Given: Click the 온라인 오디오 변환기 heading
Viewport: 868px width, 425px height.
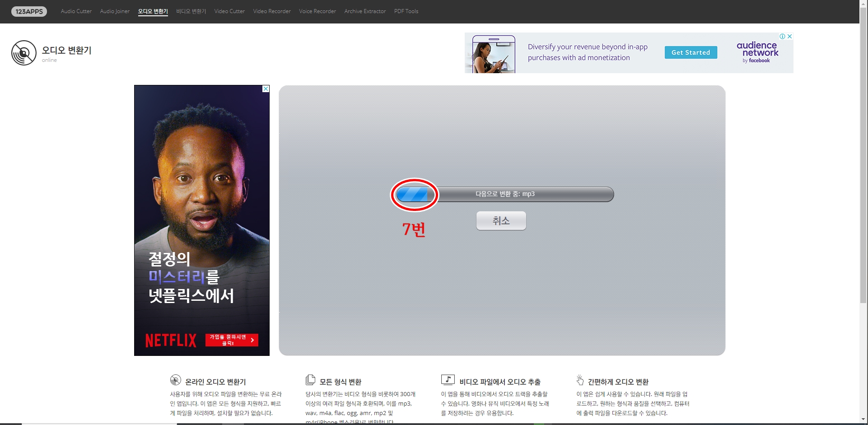Looking at the screenshot, I should tap(215, 382).
